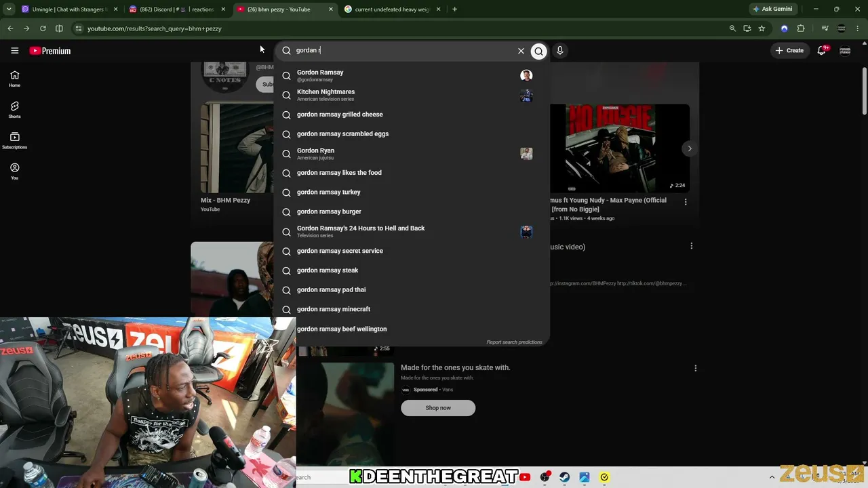Pick 'gordon ramsay scrambled eggs' suggestion
Screen dimensions: 868x488
412,134
